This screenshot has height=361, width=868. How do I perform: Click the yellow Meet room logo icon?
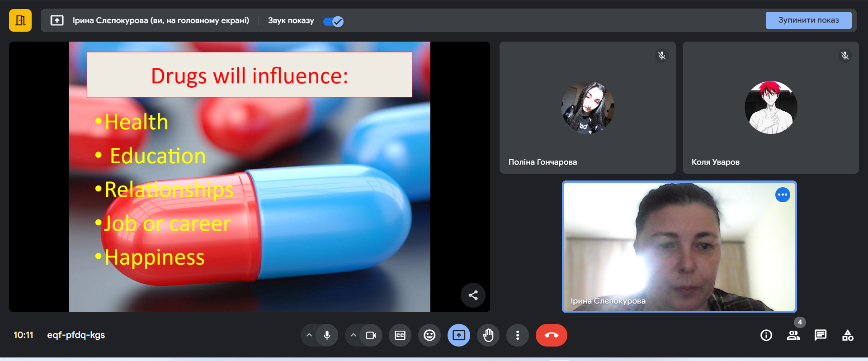tap(20, 20)
